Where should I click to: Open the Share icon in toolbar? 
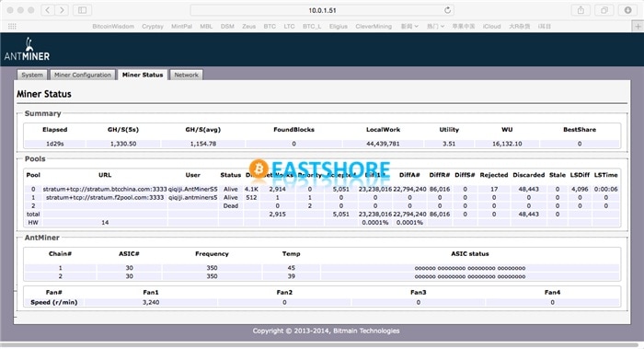click(x=581, y=10)
